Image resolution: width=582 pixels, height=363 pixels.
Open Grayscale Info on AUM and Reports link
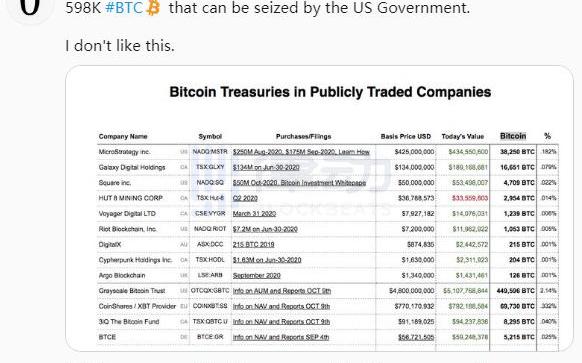tap(282, 291)
